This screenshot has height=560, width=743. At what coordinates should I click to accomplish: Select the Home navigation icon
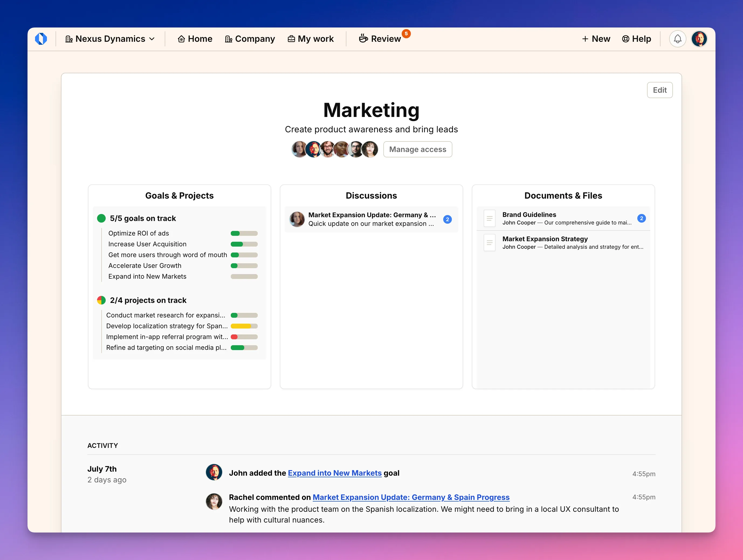pyautogui.click(x=181, y=39)
